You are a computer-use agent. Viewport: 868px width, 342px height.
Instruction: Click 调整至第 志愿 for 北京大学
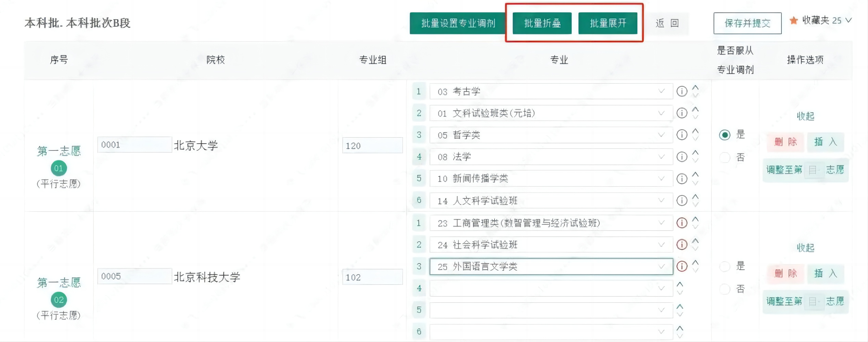pos(805,170)
